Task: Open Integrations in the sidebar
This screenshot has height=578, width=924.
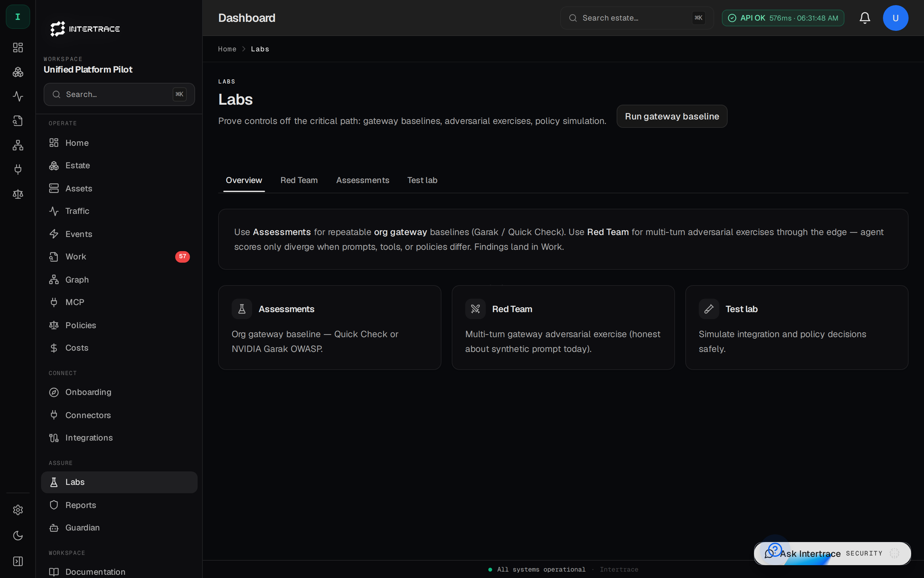Action: pos(119,438)
